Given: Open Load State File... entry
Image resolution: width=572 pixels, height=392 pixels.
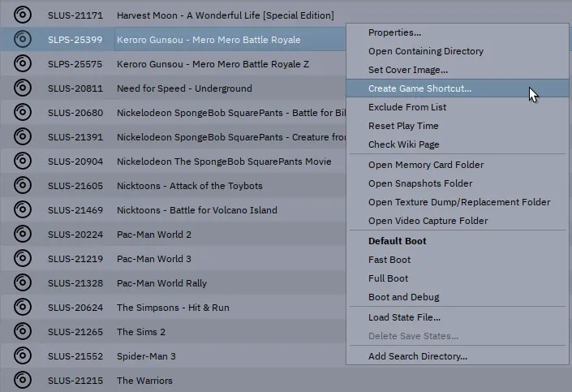Looking at the screenshot, I should [458, 317].
